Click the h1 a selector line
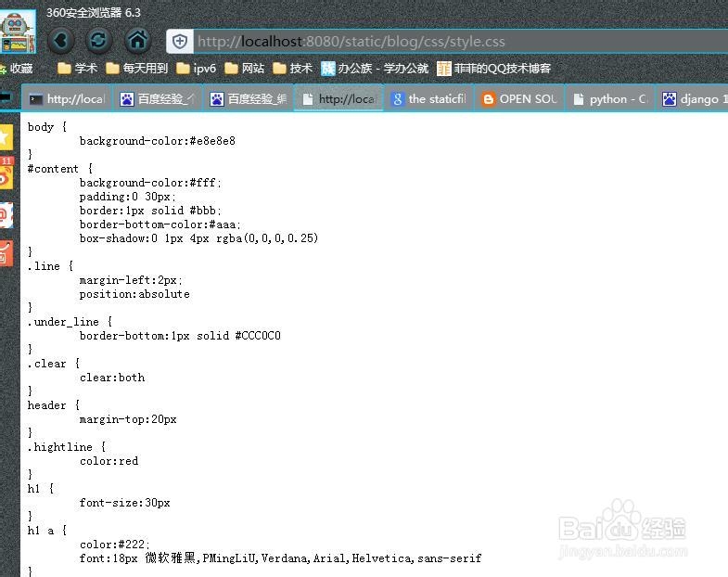728x577 pixels. [x=47, y=531]
